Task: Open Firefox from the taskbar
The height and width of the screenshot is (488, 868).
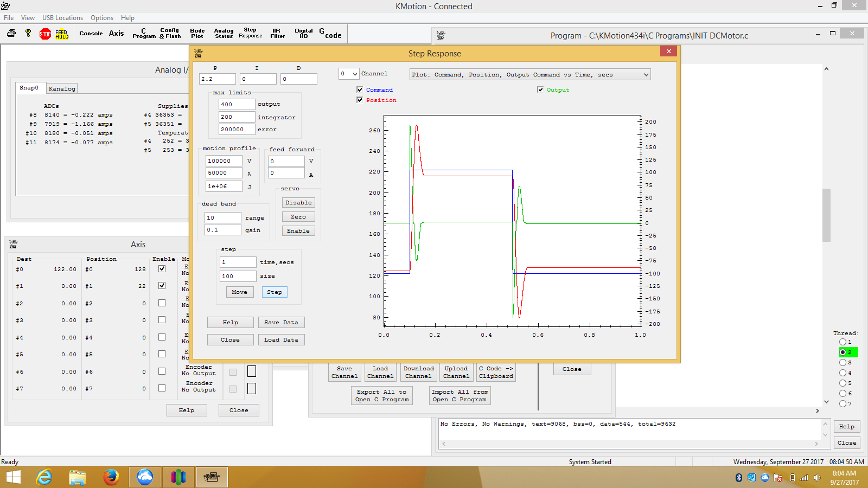Action: tap(111, 477)
